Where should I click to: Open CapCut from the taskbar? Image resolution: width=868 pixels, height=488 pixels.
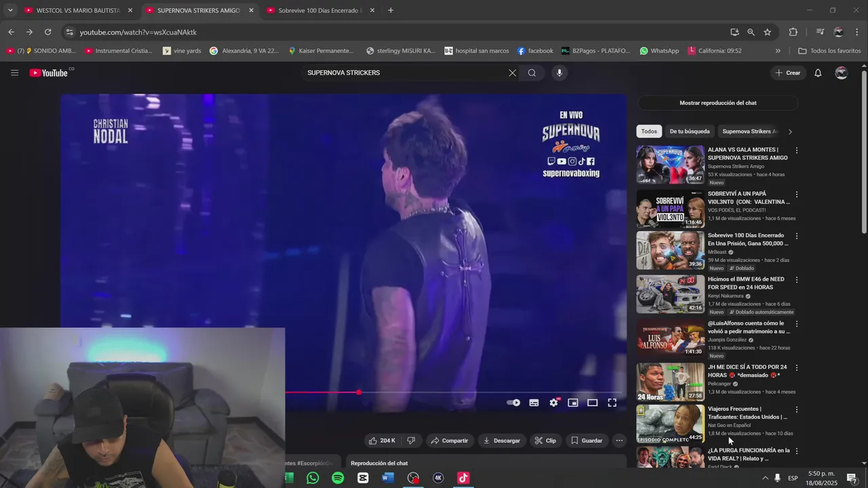pos(363,478)
